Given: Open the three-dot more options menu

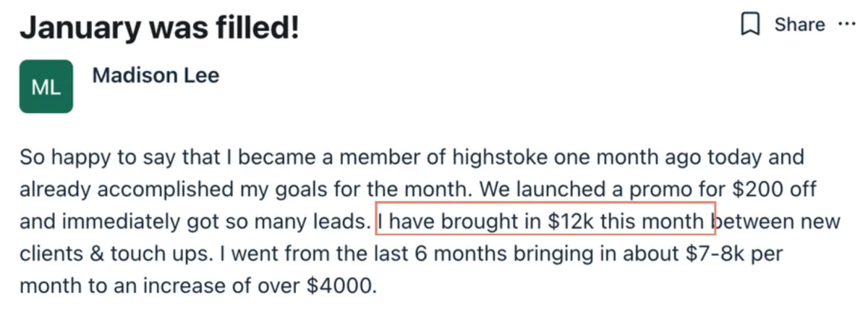Looking at the screenshot, I should tap(846, 25).
